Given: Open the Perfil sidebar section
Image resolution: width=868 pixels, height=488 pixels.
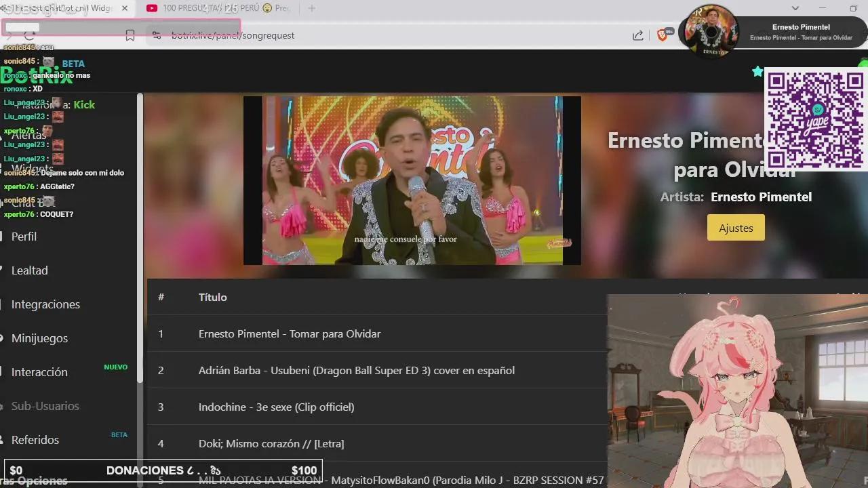Looking at the screenshot, I should (24, 237).
